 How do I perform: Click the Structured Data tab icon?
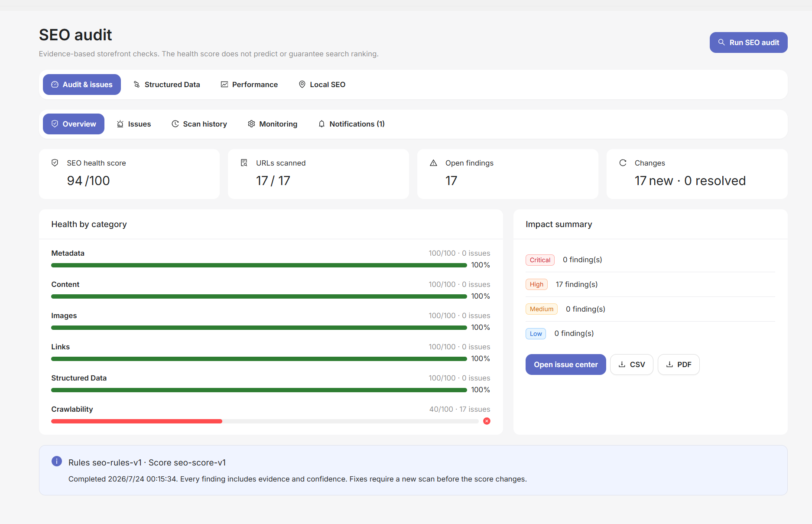(x=137, y=85)
